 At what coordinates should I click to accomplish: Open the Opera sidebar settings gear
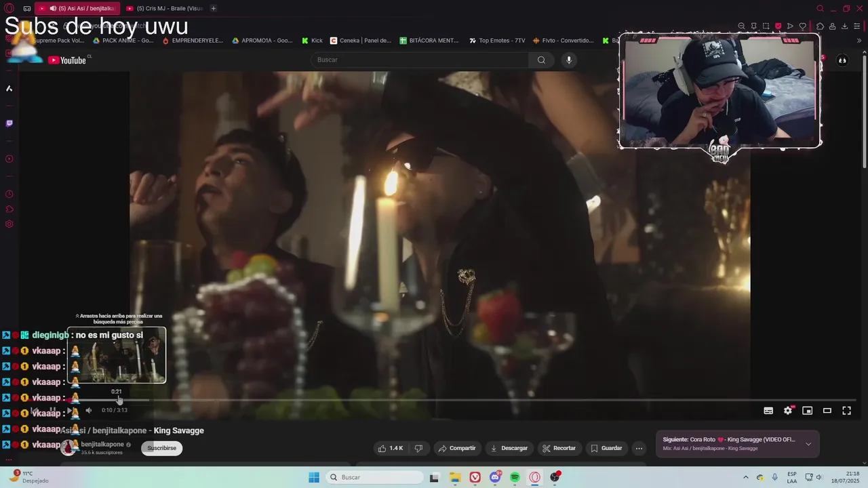tap(9, 224)
